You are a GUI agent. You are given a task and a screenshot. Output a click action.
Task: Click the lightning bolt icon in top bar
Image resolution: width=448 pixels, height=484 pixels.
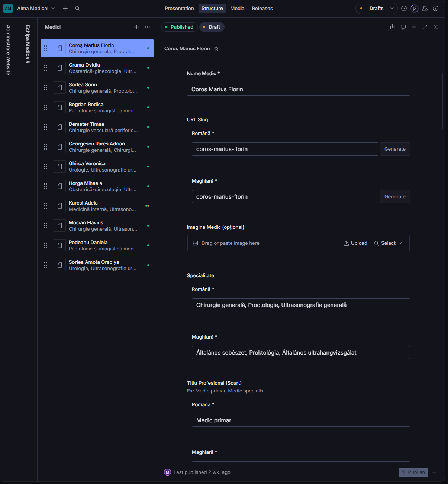[x=414, y=8]
